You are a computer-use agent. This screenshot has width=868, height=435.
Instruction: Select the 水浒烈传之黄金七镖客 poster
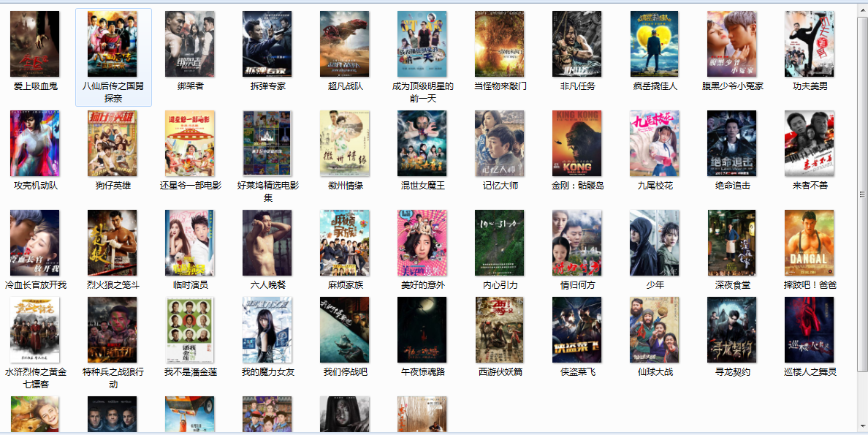point(35,330)
